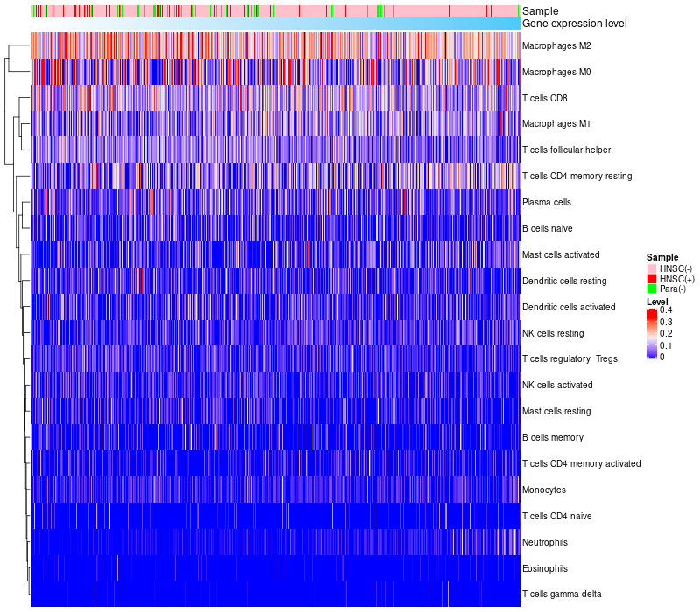The width and height of the screenshot is (700, 612).
Task: Click the T cells CD8 label
Action: (x=543, y=98)
